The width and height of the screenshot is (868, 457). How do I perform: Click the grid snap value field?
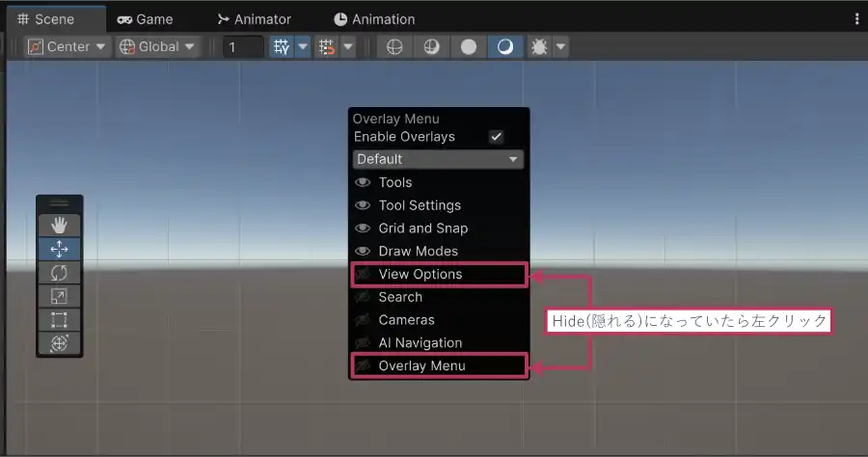click(x=242, y=46)
